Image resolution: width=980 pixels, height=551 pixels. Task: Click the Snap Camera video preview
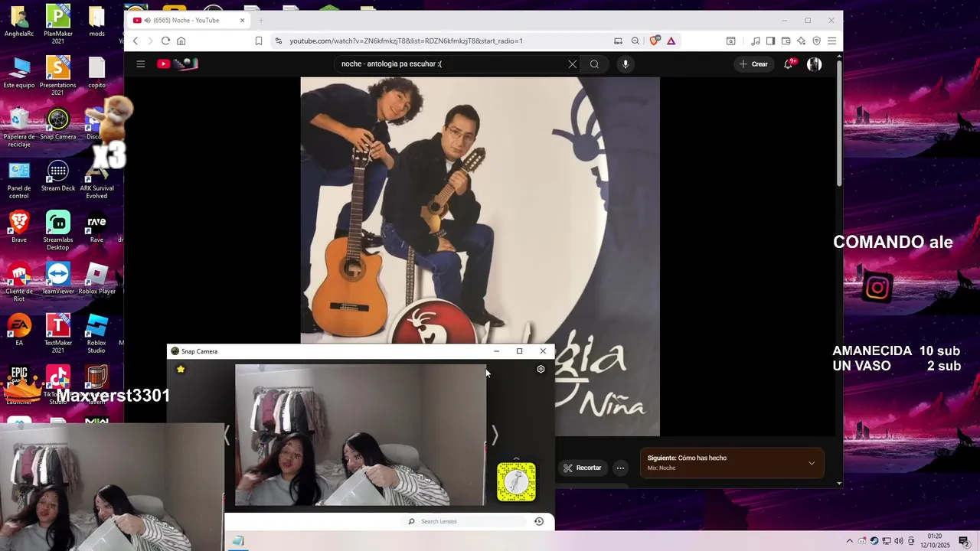360,435
